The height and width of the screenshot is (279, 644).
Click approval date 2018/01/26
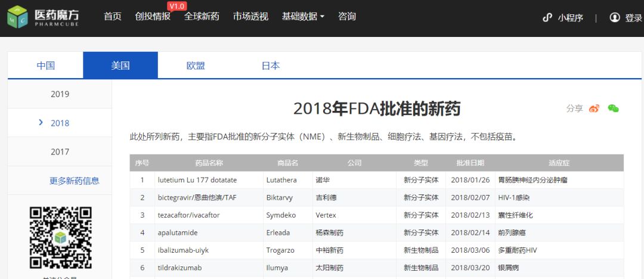[x=470, y=180]
